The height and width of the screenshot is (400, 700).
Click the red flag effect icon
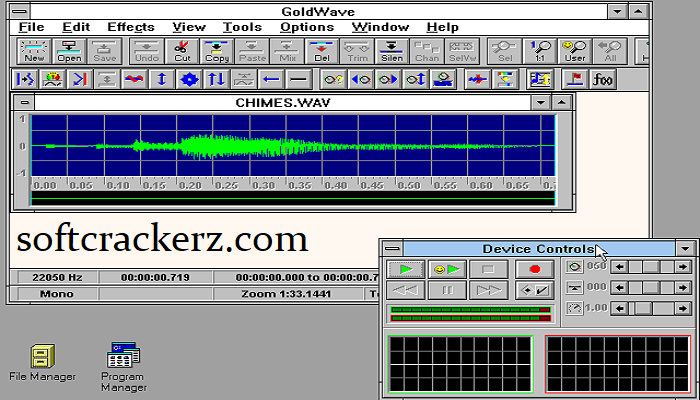pos(575,79)
